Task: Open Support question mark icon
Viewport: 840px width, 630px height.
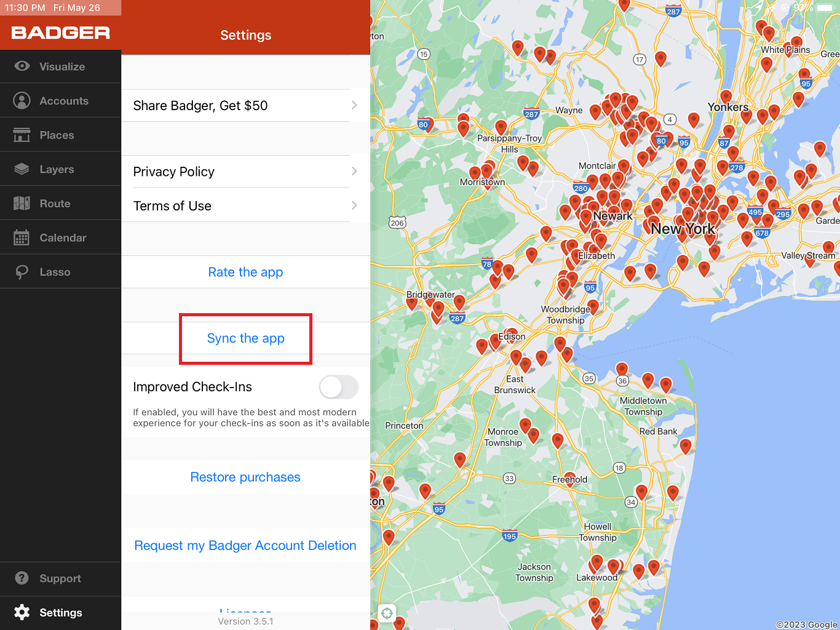Action: click(x=22, y=578)
